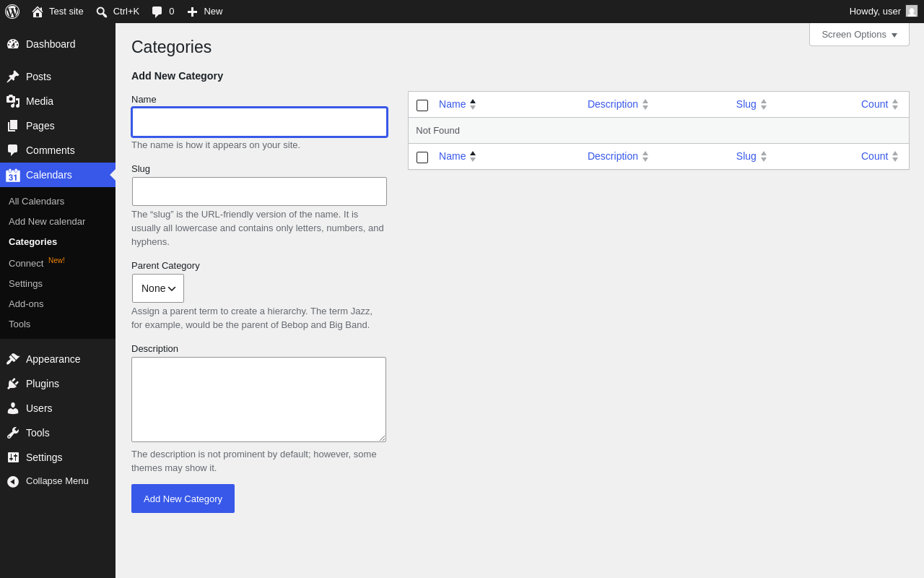Sort by bottom Description column link
Screen dimensions: 924x578
coord(613,156)
